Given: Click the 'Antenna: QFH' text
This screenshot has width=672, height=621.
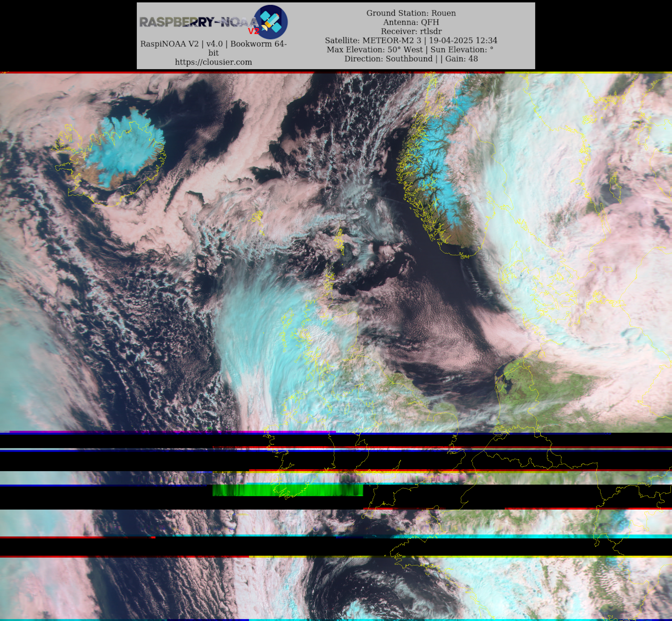Looking at the screenshot, I should click(411, 22).
